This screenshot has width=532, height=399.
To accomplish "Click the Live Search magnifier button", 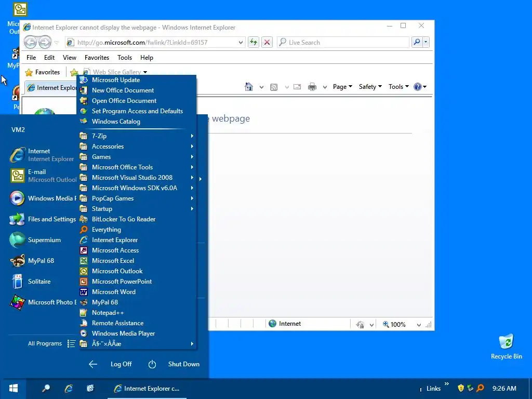I will 417,42.
